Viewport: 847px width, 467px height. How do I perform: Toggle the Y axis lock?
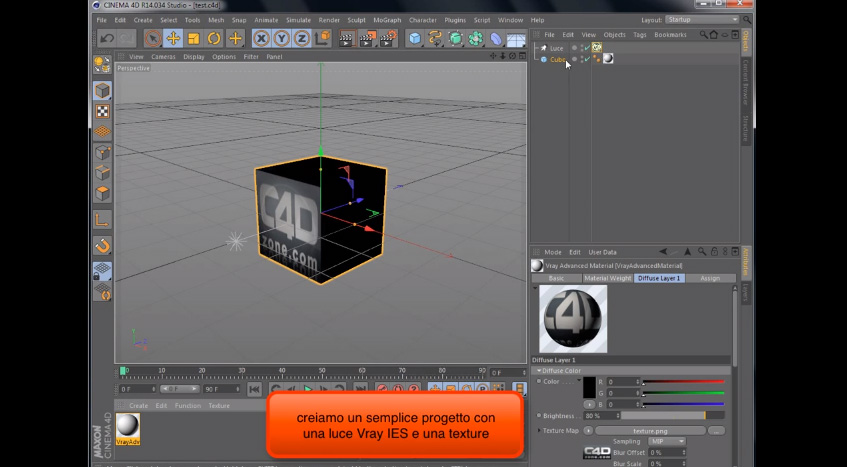(281, 38)
